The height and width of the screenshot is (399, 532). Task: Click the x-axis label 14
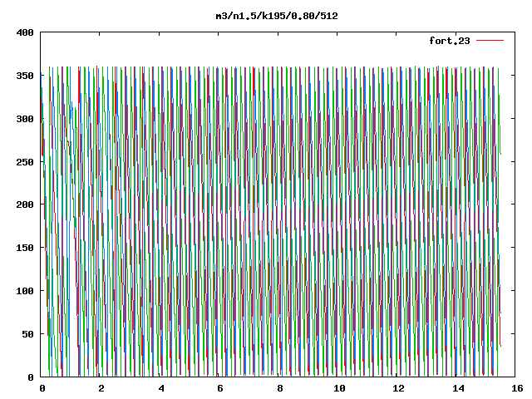[x=458, y=388]
